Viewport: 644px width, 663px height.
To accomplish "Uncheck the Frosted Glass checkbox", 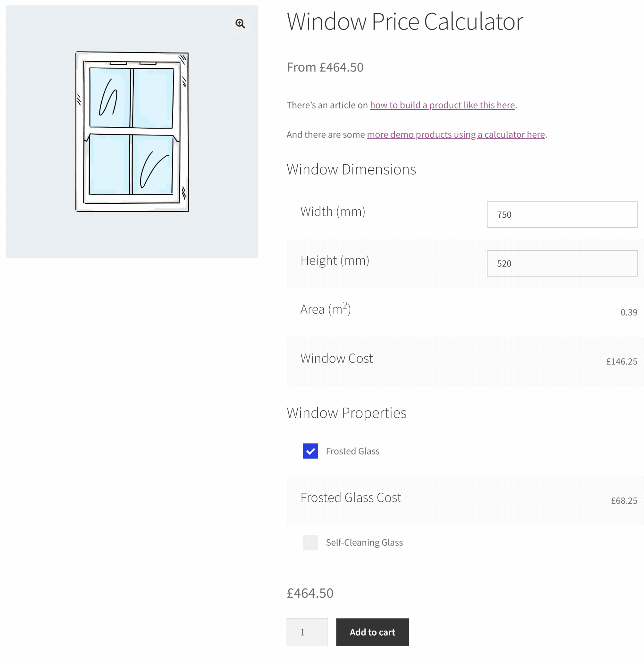I will click(x=310, y=451).
